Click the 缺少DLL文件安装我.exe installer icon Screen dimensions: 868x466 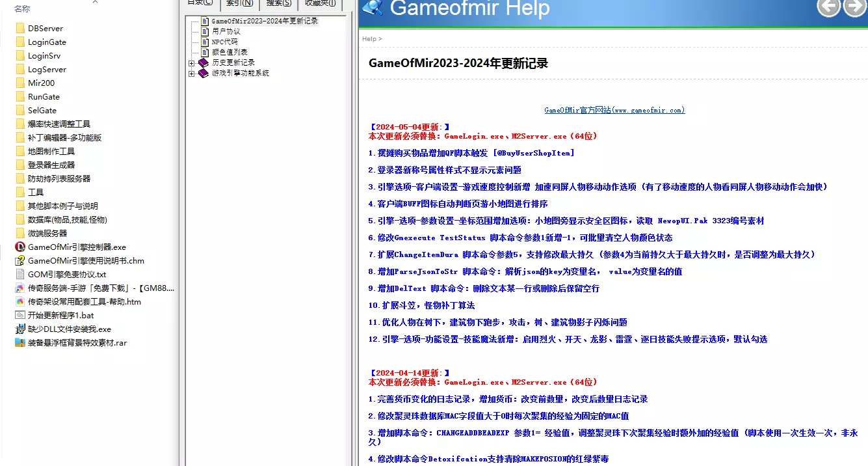20,329
